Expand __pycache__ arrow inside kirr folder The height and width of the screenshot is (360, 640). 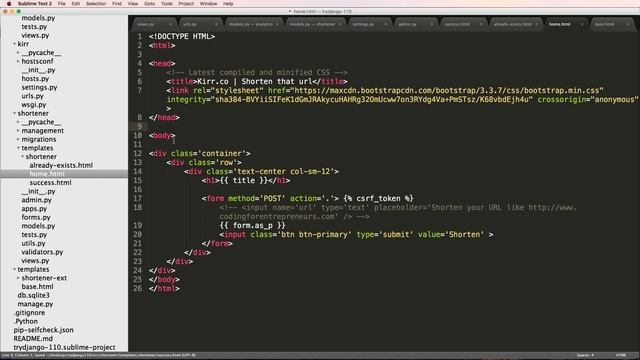pos(18,53)
